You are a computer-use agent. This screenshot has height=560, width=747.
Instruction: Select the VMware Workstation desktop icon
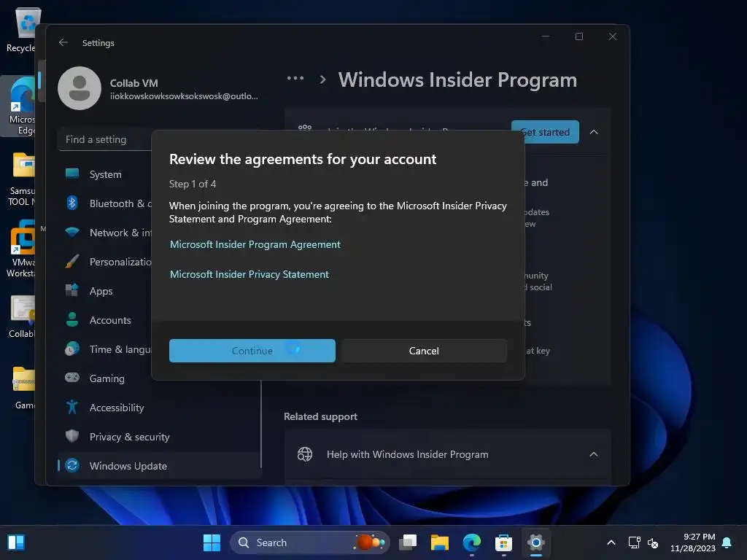[x=20, y=249]
